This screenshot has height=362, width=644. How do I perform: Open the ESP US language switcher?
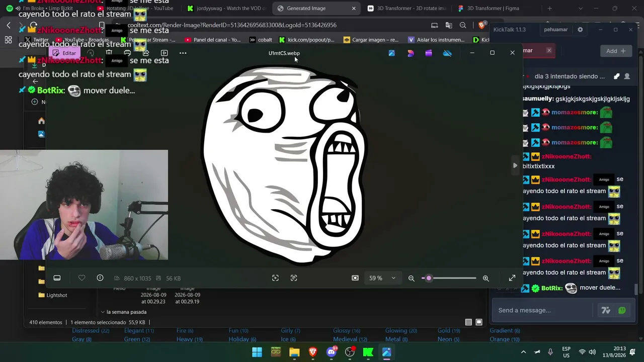pos(567,352)
